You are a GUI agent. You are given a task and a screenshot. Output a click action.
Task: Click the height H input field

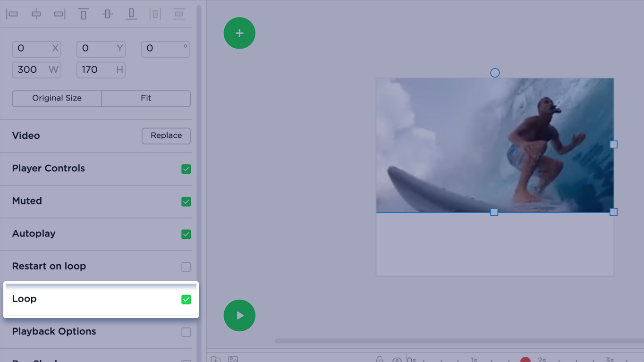click(x=101, y=70)
